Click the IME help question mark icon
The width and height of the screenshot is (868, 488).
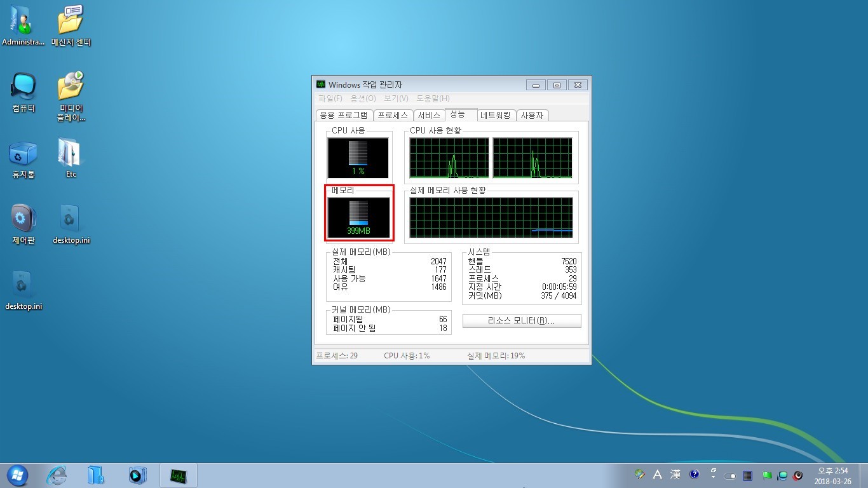[x=695, y=474]
